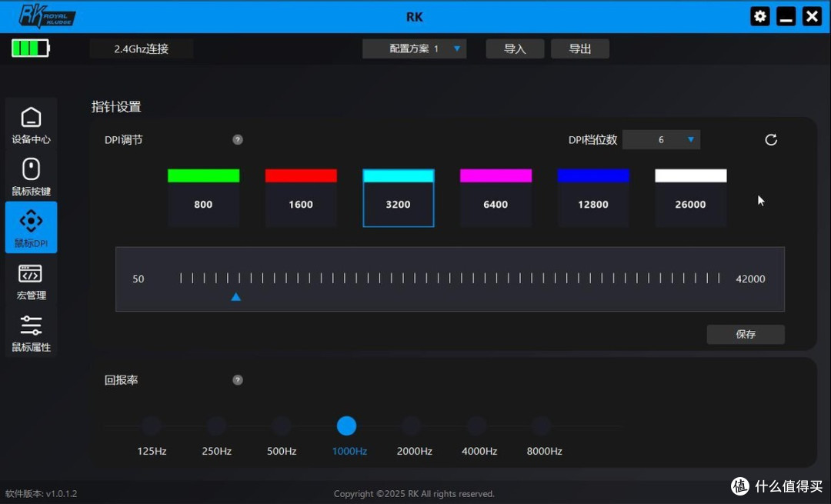This screenshot has height=504, width=831.
Task: Close the RK window
Action: [x=812, y=16]
